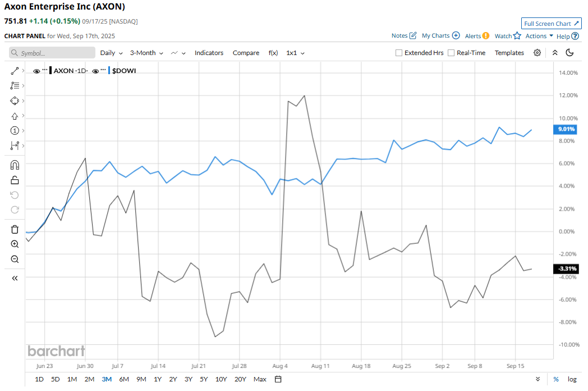The image size is (588, 391).
Task: Open the Indicators menu
Action: click(209, 53)
